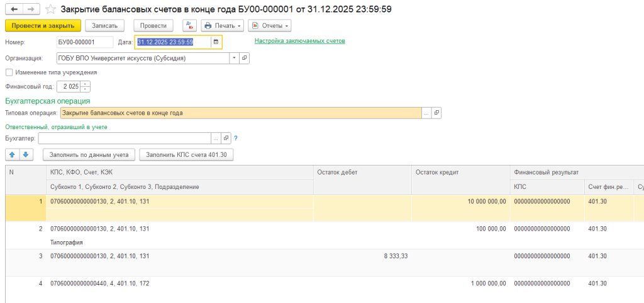The image size is (644, 303).
Task: Increase Финансовый год with stepper up arrow
Action: (86, 84)
